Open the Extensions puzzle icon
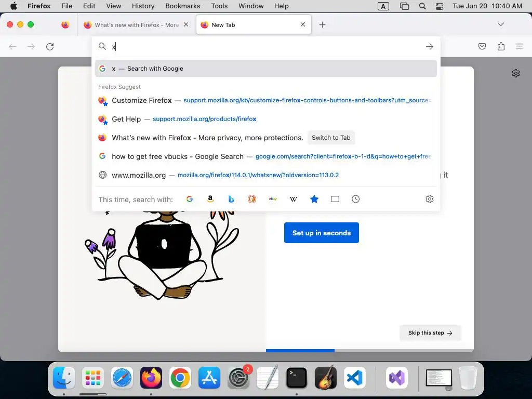The height and width of the screenshot is (399, 532). 501,46
